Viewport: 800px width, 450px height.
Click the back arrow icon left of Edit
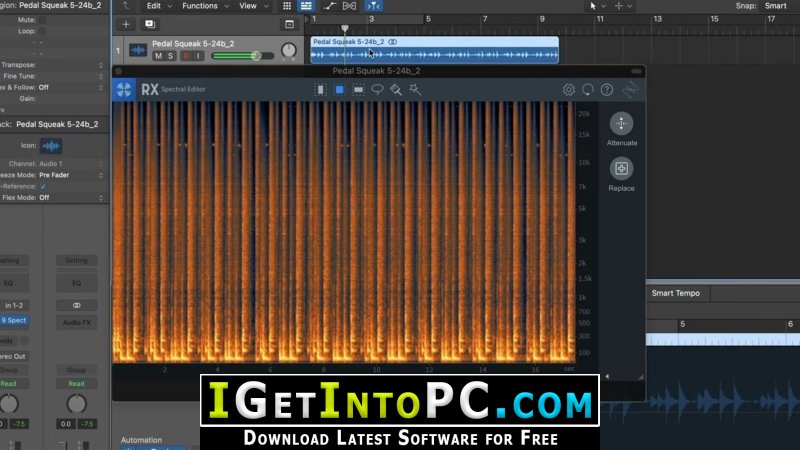tap(126, 6)
